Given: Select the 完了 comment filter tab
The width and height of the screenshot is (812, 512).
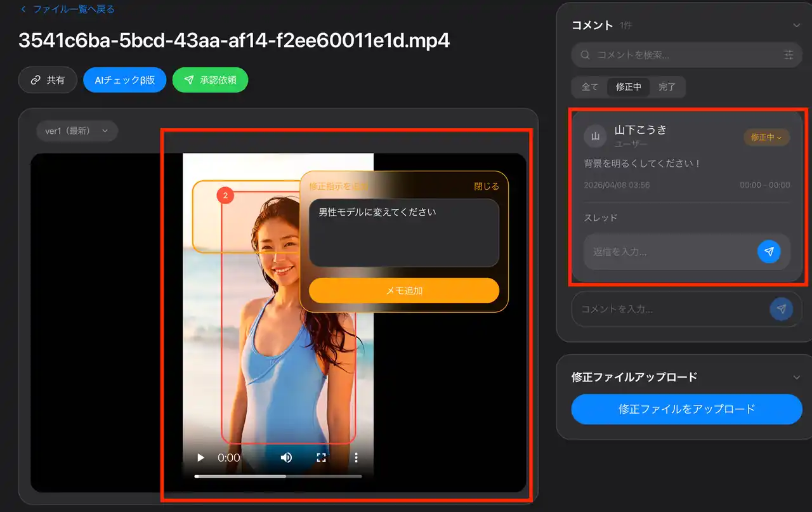Looking at the screenshot, I should click(x=667, y=87).
